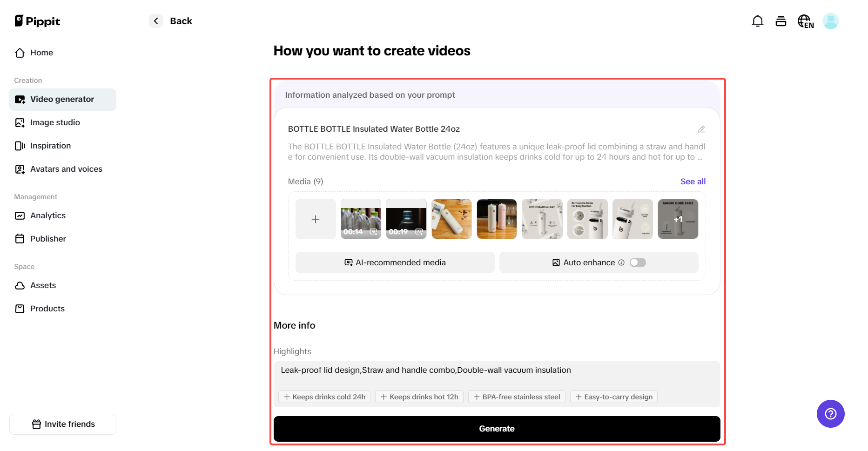Click the purple help question mark button
The width and height of the screenshot is (868, 451).
tap(830, 414)
